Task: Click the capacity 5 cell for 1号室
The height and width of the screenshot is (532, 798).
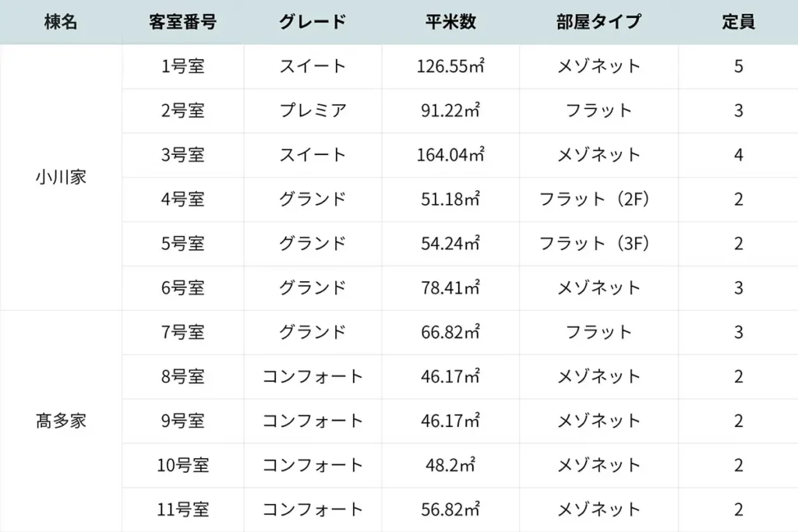Action: click(x=738, y=66)
